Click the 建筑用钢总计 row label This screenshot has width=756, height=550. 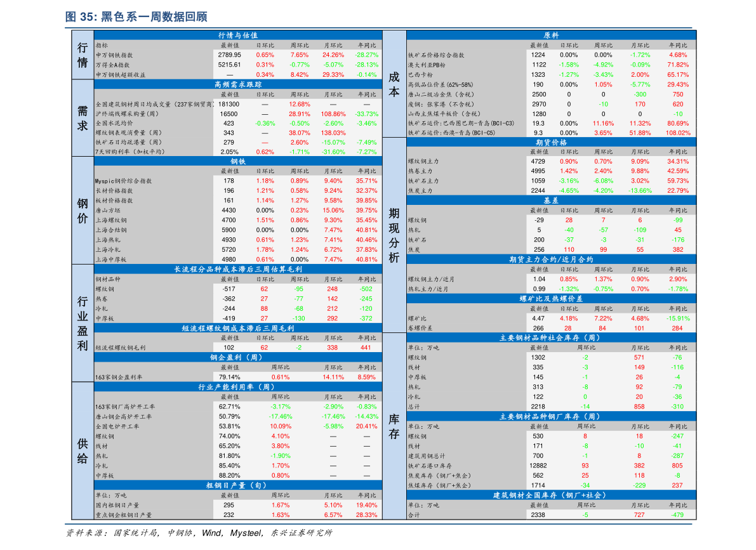[x=427, y=457]
